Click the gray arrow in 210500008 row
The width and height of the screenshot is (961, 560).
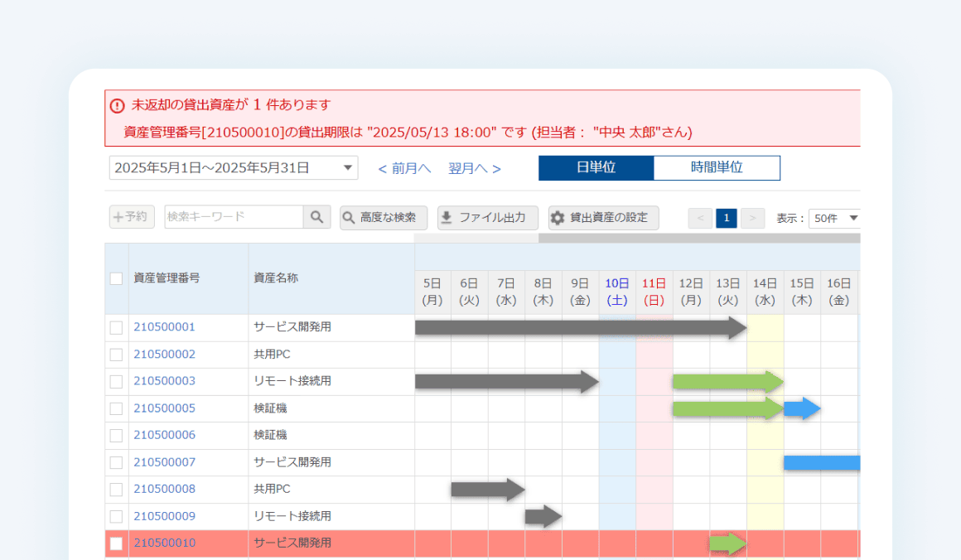pos(488,490)
